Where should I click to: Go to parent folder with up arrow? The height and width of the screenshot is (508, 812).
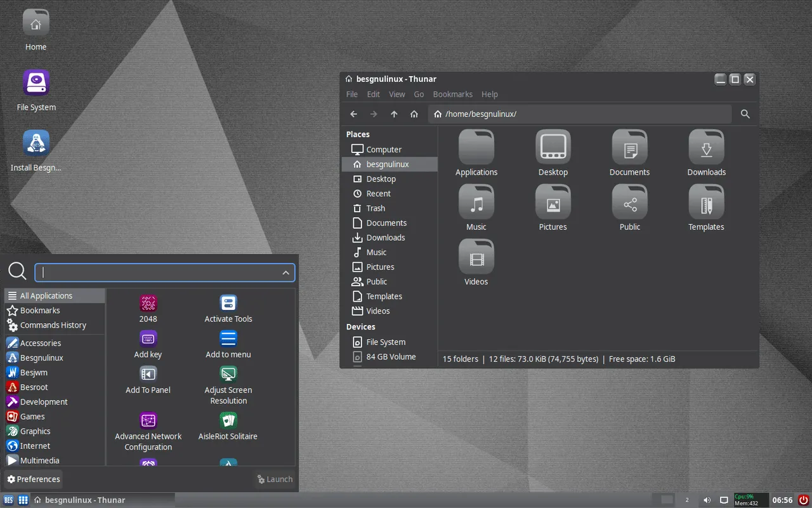[x=394, y=114]
